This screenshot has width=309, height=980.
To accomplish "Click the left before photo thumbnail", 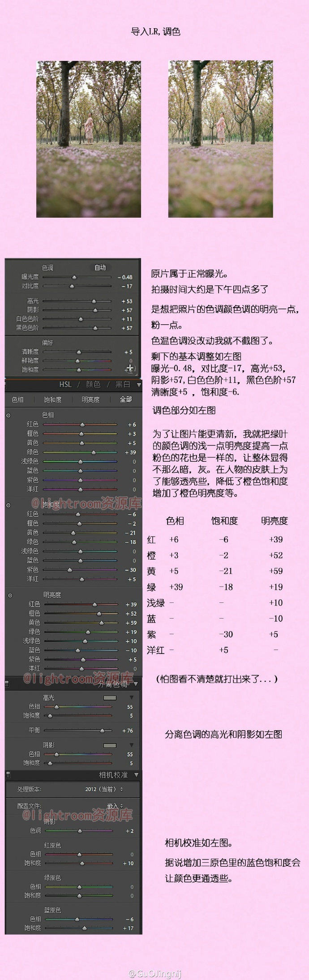I will tap(89, 139).
